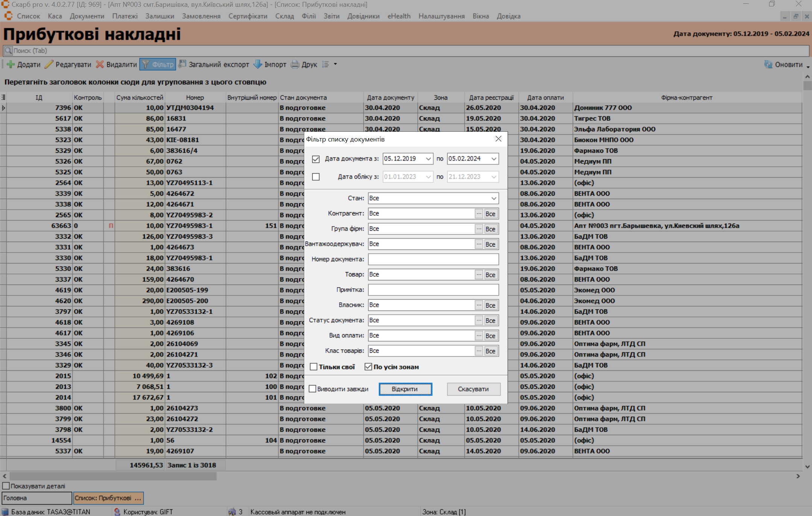Click the horizontal scrollbar thumb
812x516 pixels.
(x=113, y=476)
